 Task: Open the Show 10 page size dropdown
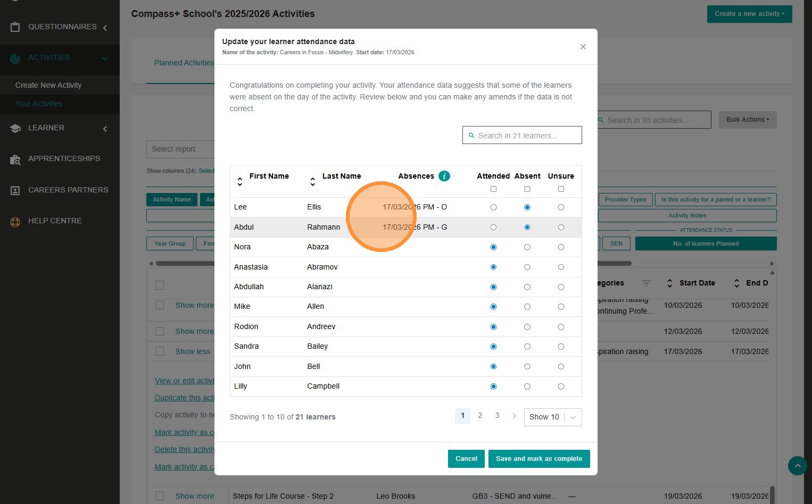tap(553, 417)
